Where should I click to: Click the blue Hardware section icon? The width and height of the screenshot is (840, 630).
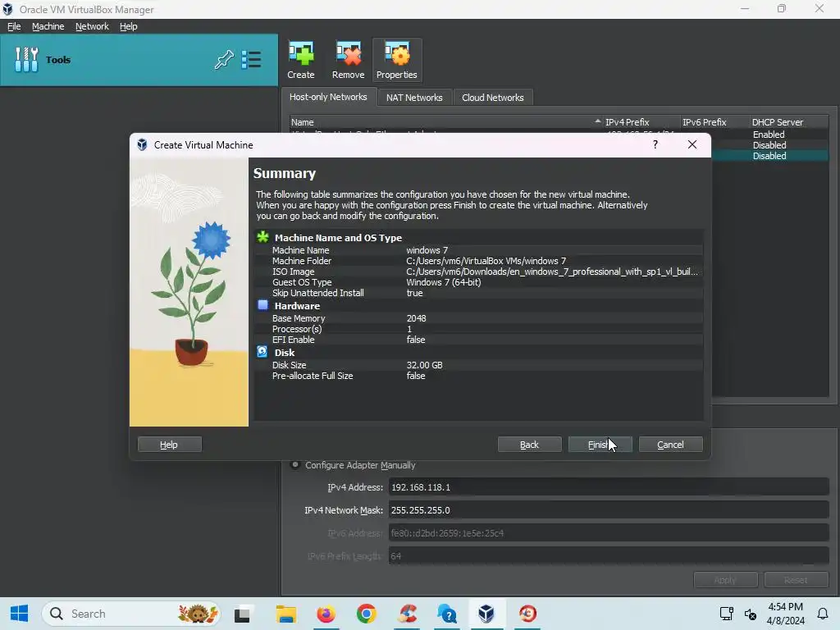pyautogui.click(x=262, y=305)
